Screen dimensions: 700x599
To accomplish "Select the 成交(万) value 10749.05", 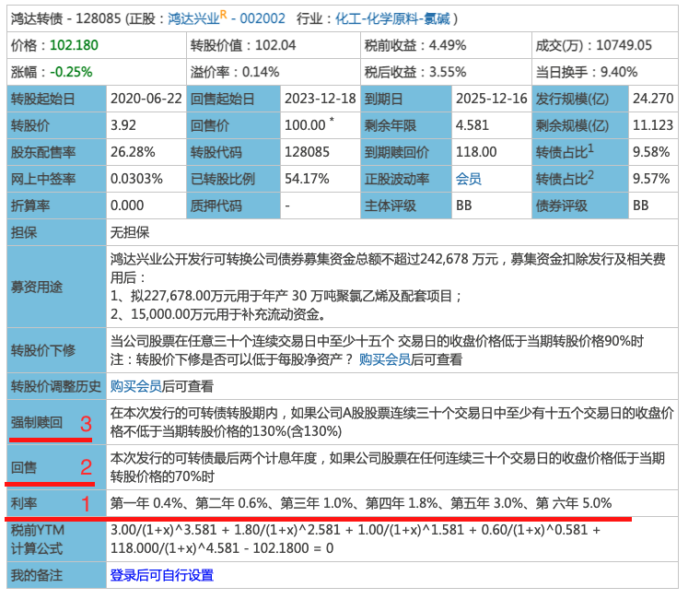I will pos(624,45).
